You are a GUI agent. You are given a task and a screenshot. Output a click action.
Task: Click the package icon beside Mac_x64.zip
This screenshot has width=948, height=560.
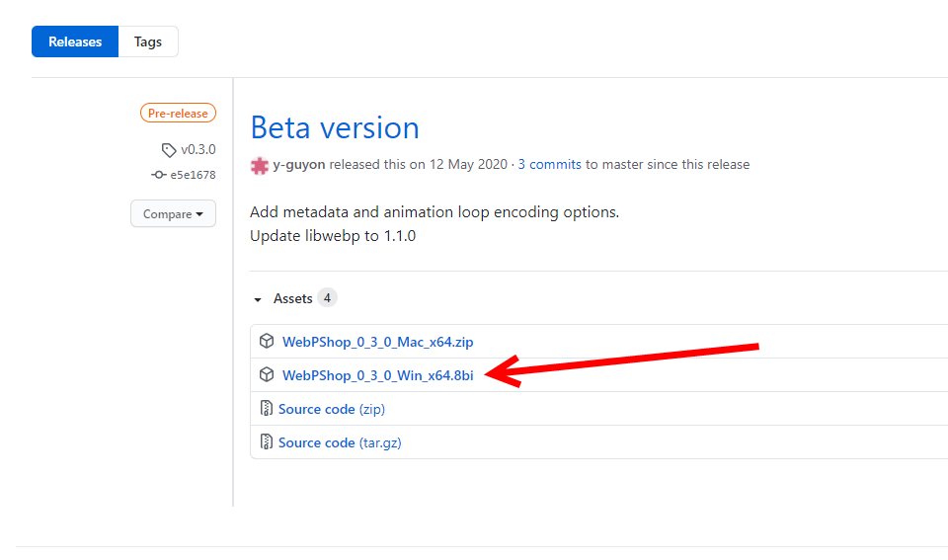pyautogui.click(x=267, y=341)
